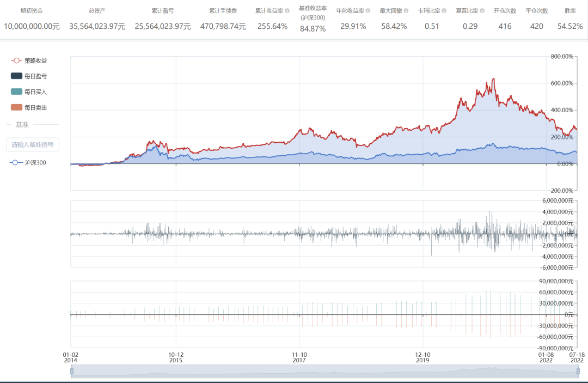Click the info icon beside 年化收益率
Viewport: 588px width, 383px height.
[368, 10]
